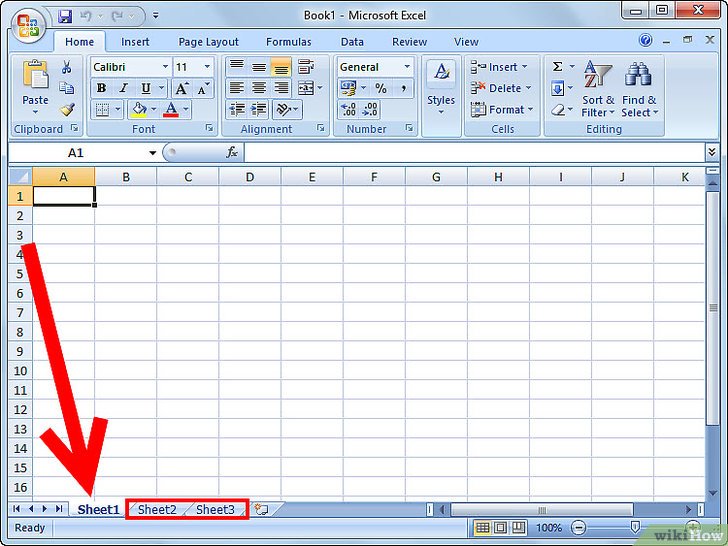Click the Find & Select button

pos(640,88)
